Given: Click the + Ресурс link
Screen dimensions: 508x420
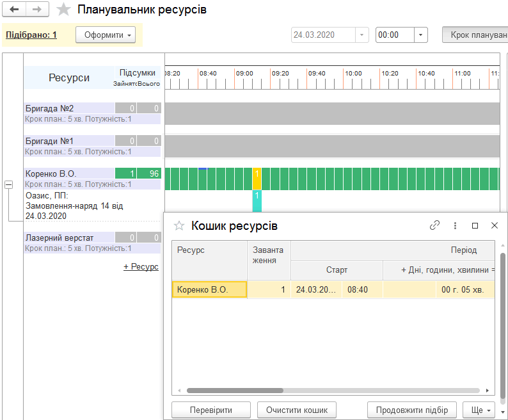Looking at the screenshot, I should [x=141, y=266].
